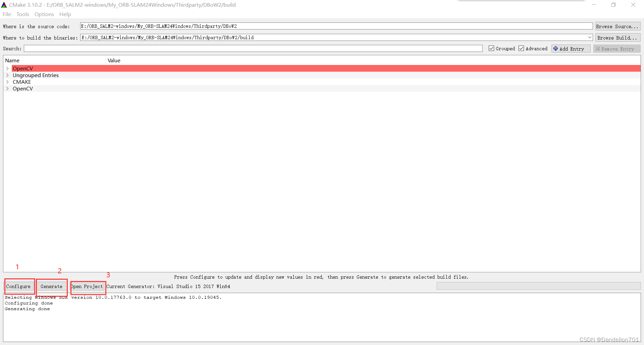Expand the CMAKE variables group
Image resolution: width=644 pixels, height=345 pixels.
[7, 82]
